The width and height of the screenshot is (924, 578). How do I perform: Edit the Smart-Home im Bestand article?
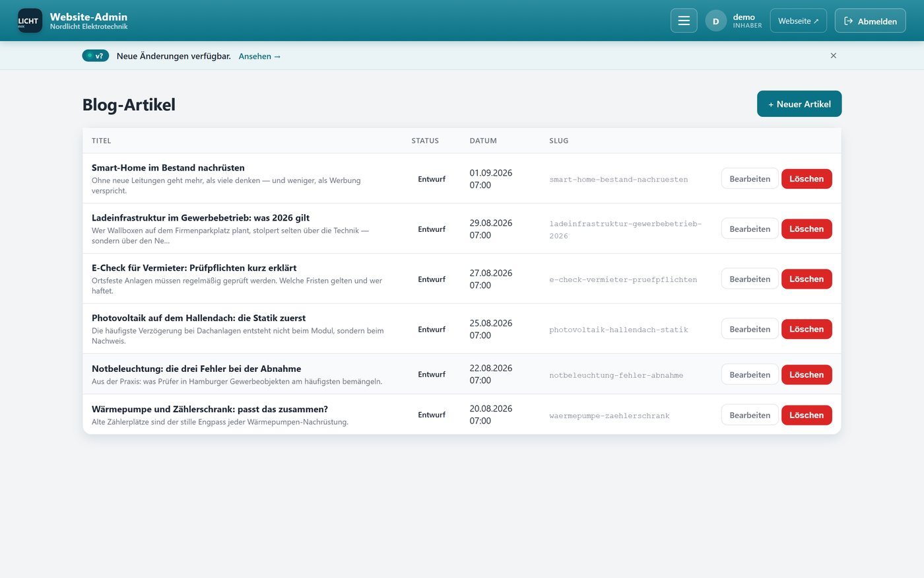[x=750, y=179]
